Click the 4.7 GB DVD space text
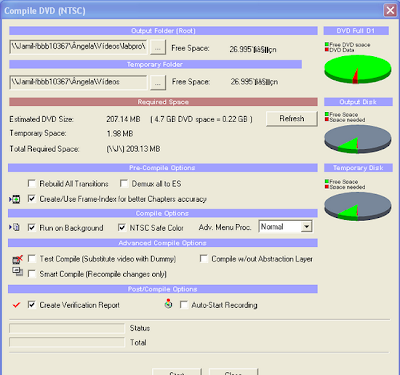Image resolution: width=400 pixels, height=375 pixels. click(201, 119)
